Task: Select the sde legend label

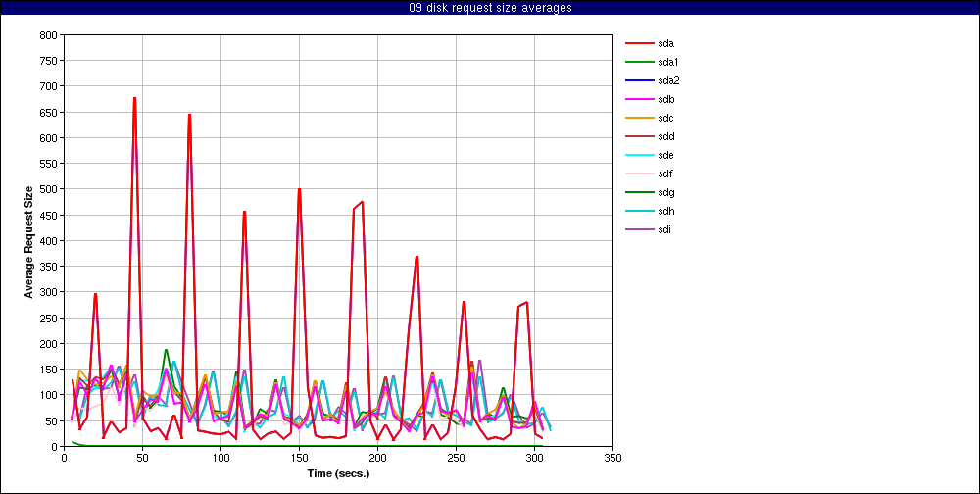Action: pos(665,155)
